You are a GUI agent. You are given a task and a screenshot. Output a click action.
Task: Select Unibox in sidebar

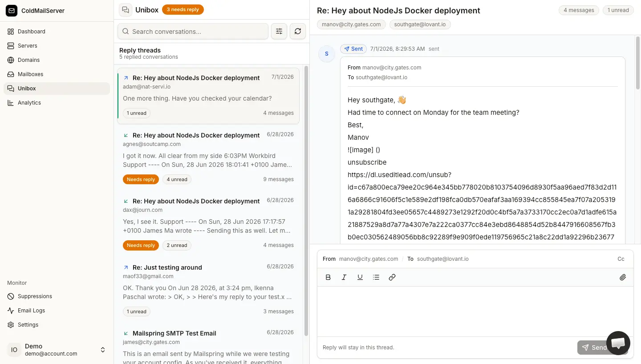(x=57, y=89)
